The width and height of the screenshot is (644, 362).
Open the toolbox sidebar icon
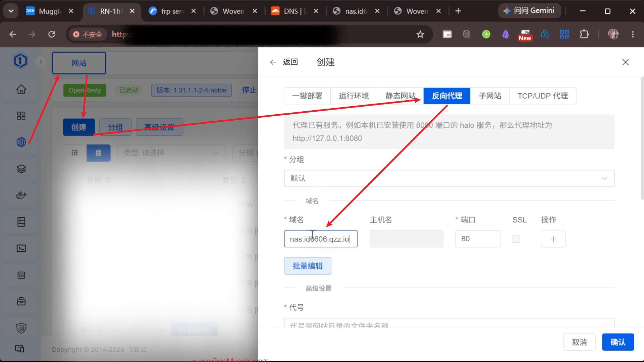[21, 301]
